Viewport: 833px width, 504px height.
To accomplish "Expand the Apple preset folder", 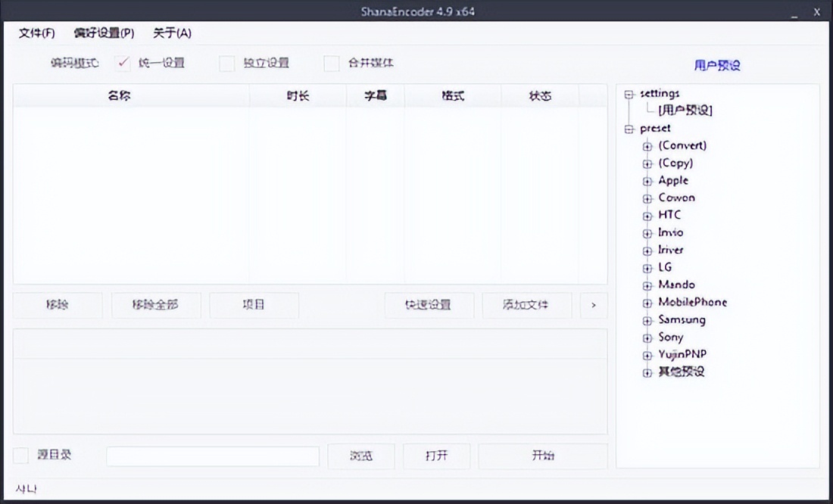I will coord(647,182).
